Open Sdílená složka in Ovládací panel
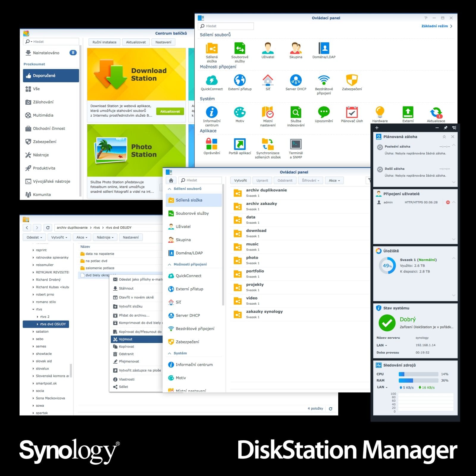476x476 pixels. tap(212, 51)
